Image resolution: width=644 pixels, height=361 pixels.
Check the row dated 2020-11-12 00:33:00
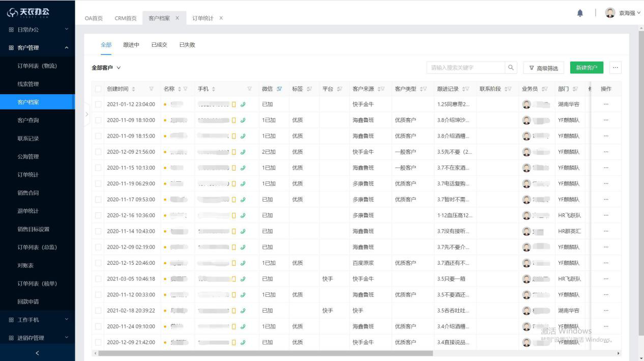point(98,294)
